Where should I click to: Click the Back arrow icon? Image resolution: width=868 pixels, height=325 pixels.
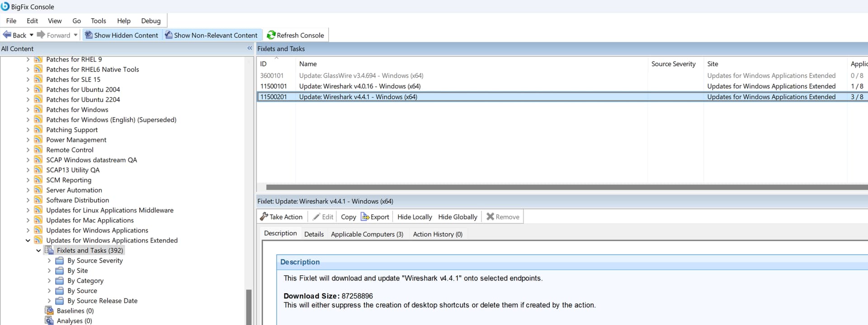point(7,35)
